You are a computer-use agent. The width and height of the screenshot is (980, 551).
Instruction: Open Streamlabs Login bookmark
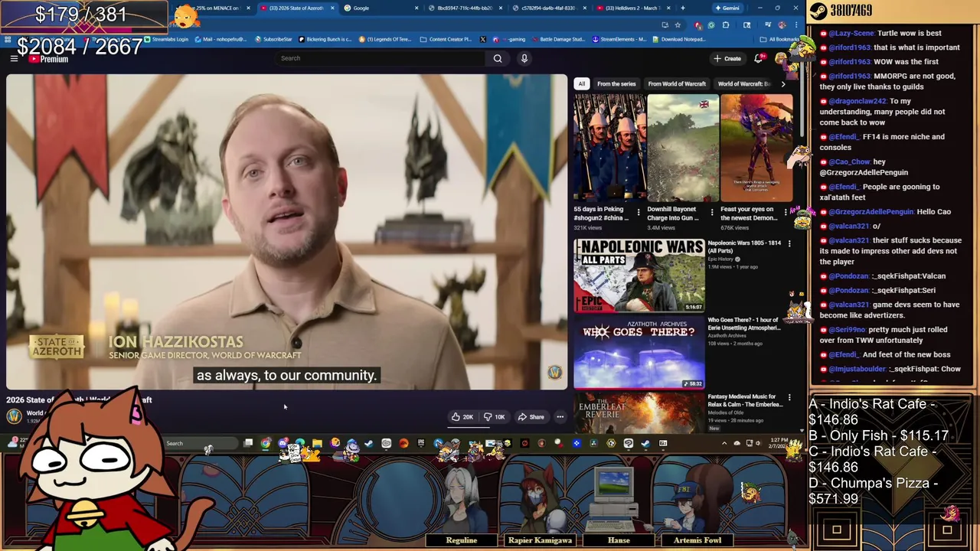(166, 39)
